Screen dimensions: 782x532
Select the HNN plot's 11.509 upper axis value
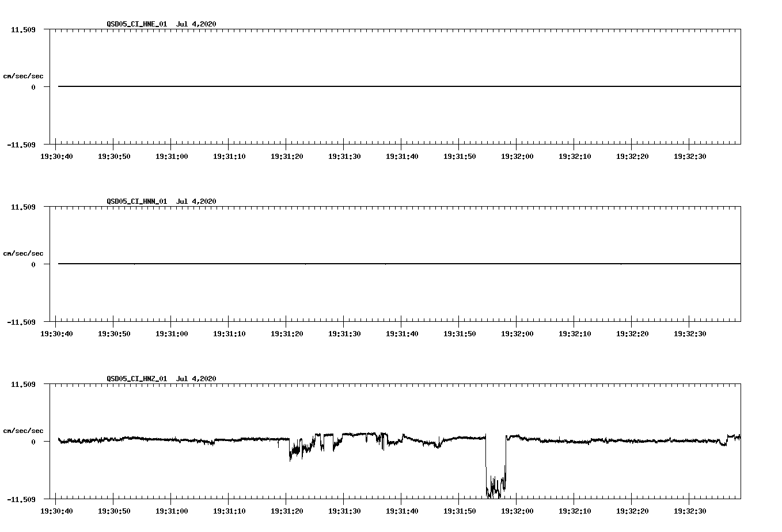24,207
